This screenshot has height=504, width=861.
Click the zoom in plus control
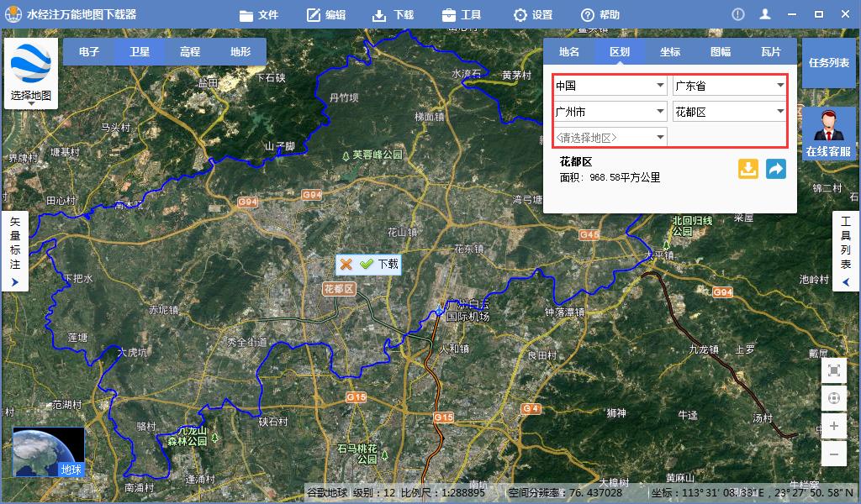coord(833,426)
